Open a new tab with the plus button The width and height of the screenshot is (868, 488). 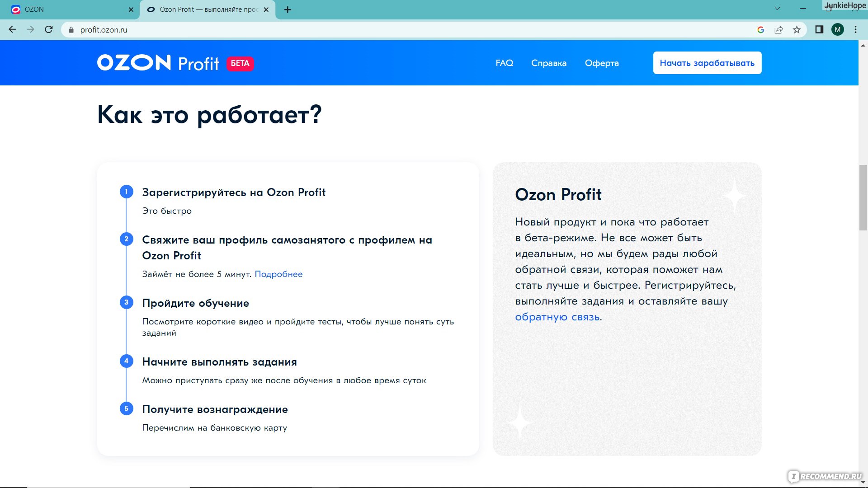pyautogui.click(x=288, y=9)
